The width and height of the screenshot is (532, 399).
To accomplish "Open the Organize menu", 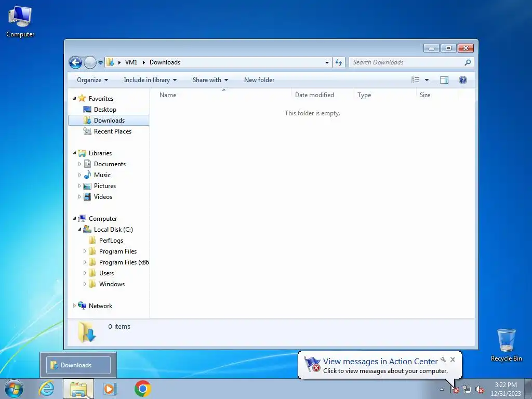I will click(92, 80).
